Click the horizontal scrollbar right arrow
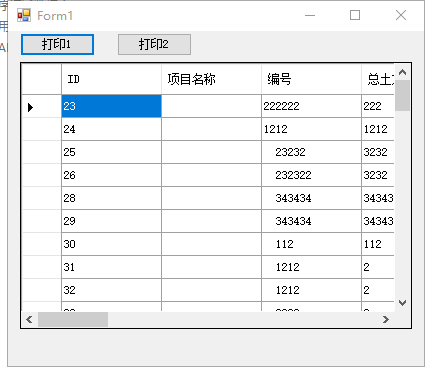 pyautogui.click(x=386, y=320)
